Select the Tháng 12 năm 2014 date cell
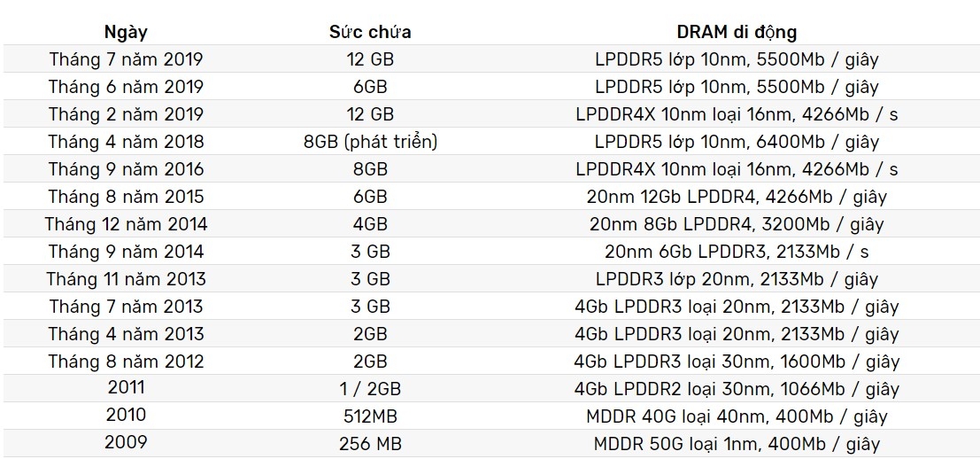The width and height of the screenshot is (980, 459). pyautogui.click(x=126, y=224)
